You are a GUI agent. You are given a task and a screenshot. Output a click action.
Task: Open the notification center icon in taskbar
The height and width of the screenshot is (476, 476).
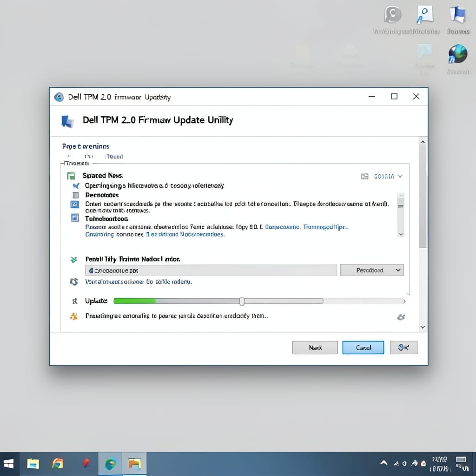[x=462, y=463]
